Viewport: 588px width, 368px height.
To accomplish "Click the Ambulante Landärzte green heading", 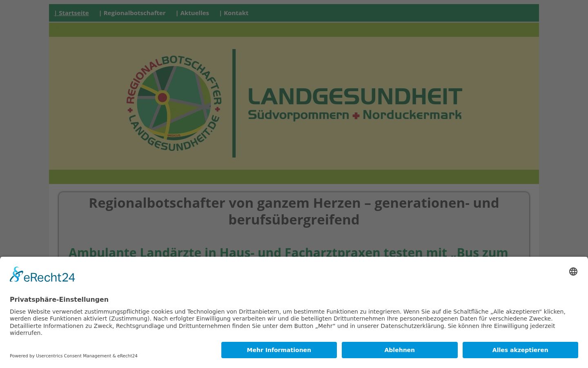I will (x=288, y=252).
